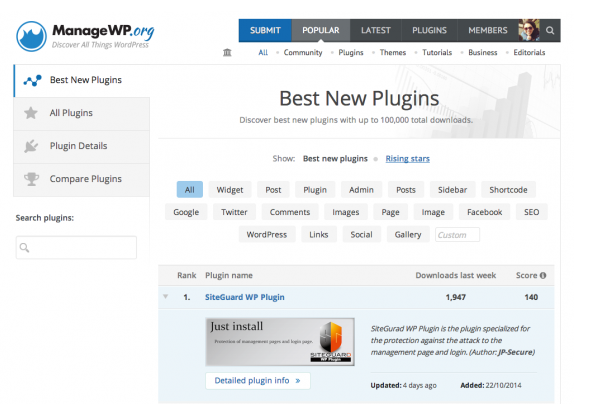Filter by the Social tag

[361, 235]
